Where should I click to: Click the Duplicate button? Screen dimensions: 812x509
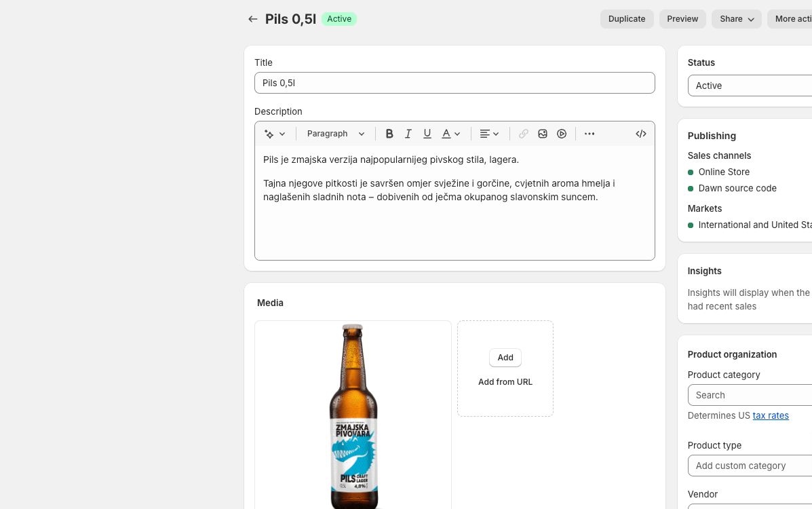(x=627, y=19)
